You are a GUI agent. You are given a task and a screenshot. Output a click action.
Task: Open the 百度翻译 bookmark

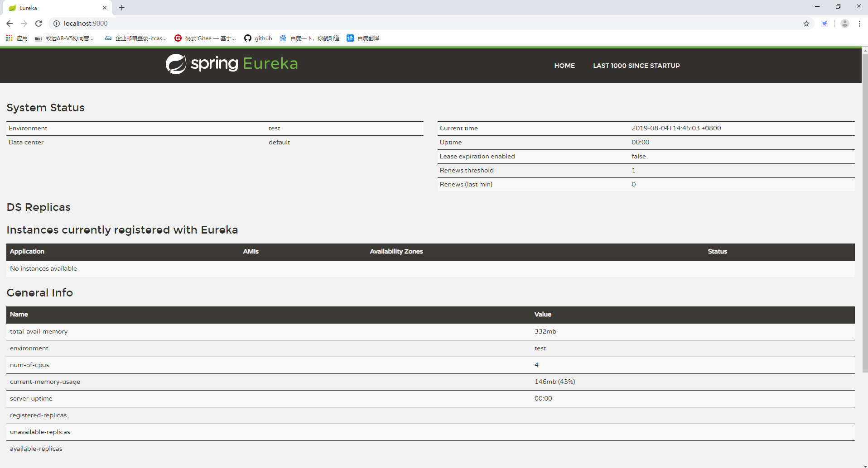[363, 38]
